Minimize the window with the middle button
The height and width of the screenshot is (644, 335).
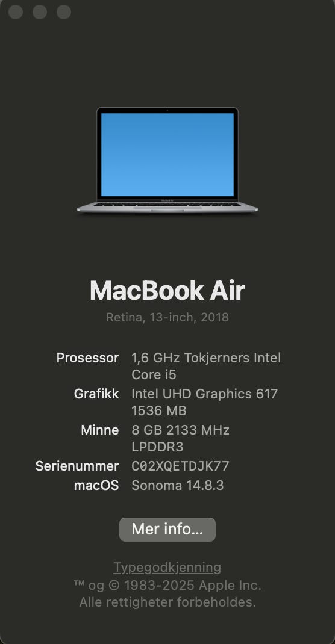point(40,12)
